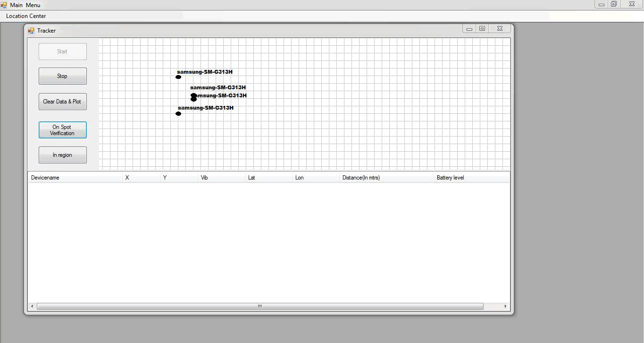Click the large overlapping device dot
This screenshot has height=343, width=644.
(193, 98)
